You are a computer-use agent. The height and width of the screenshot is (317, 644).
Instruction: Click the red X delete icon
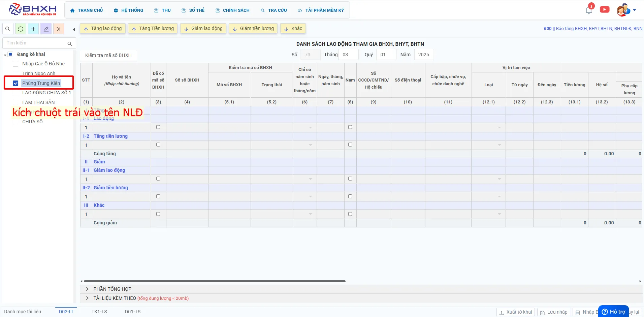(59, 29)
